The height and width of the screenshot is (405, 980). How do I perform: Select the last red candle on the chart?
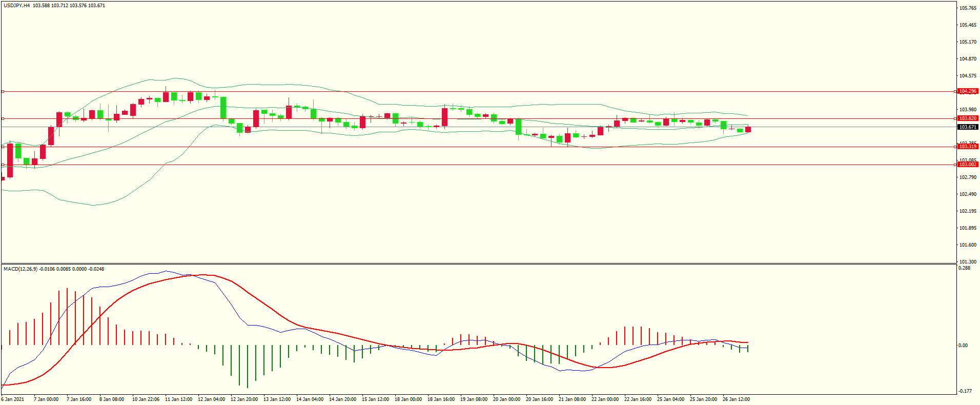coord(748,129)
